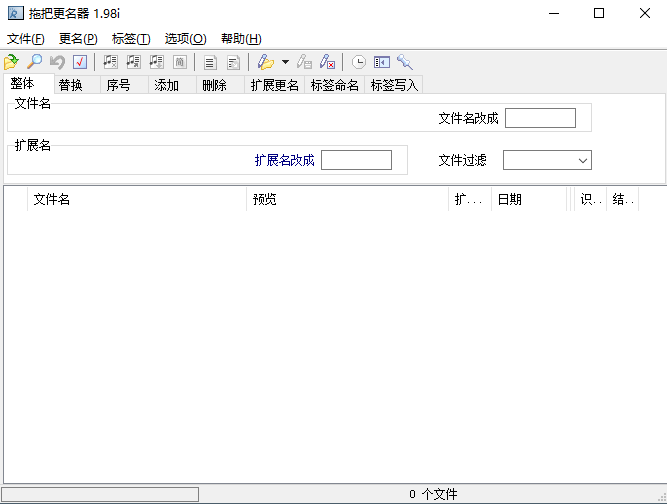Maximize the 拖把更名器 window
667x504 pixels.
tap(599, 13)
